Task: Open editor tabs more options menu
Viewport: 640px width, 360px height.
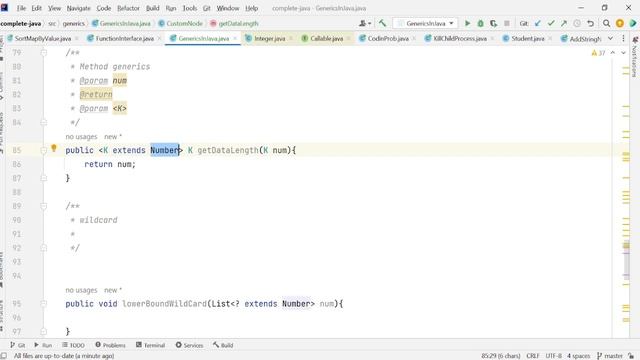Action: [623, 38]
